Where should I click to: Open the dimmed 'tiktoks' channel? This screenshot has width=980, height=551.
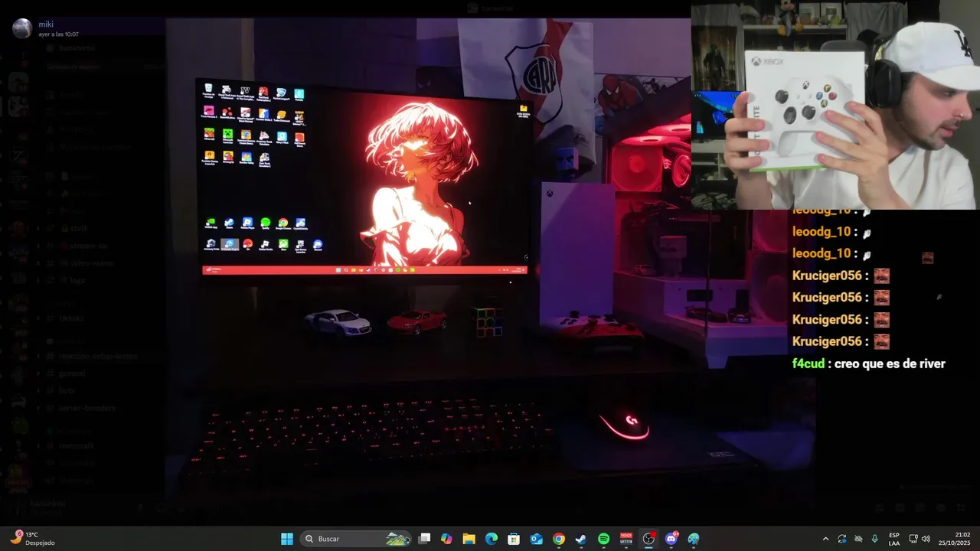tap(71, 318)
